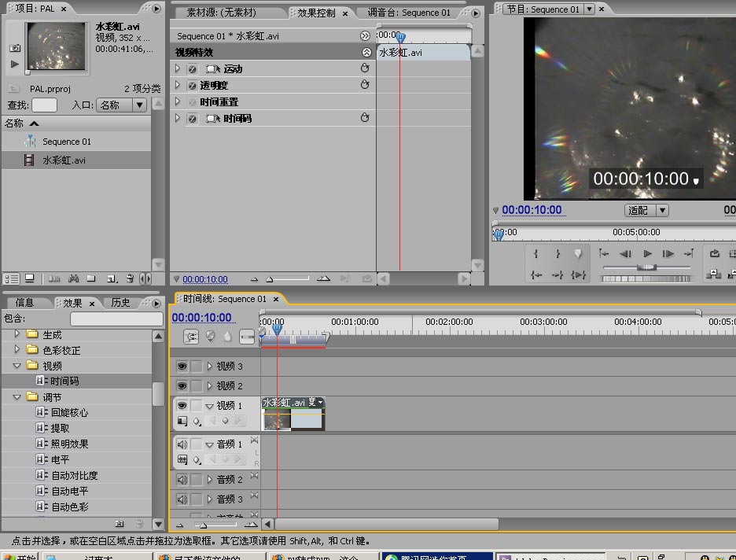Play the sequence in program monitor
This screenshot has height=560, width=736.
[x=648, y=254]
